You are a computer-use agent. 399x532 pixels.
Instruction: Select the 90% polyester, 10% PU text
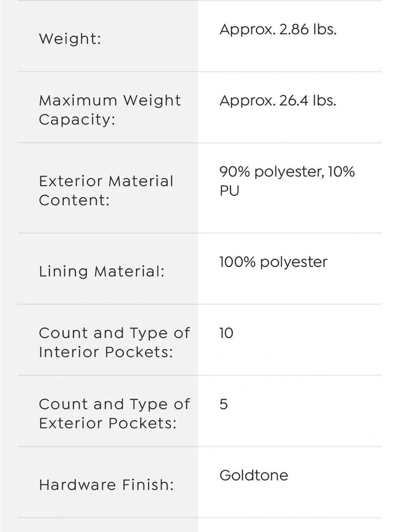[287, 181]
